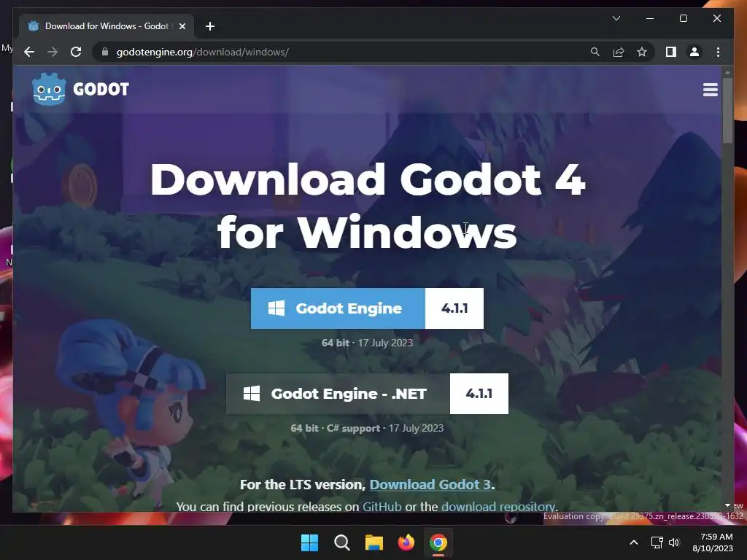Click the scrollbar up arrow
This screenshot has height=560, width=747.
click(x=727, y=72)
